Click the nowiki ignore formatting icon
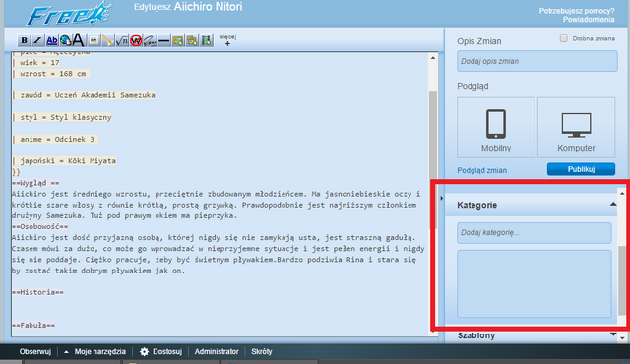The image size is (630, 364). coord(136,40)
